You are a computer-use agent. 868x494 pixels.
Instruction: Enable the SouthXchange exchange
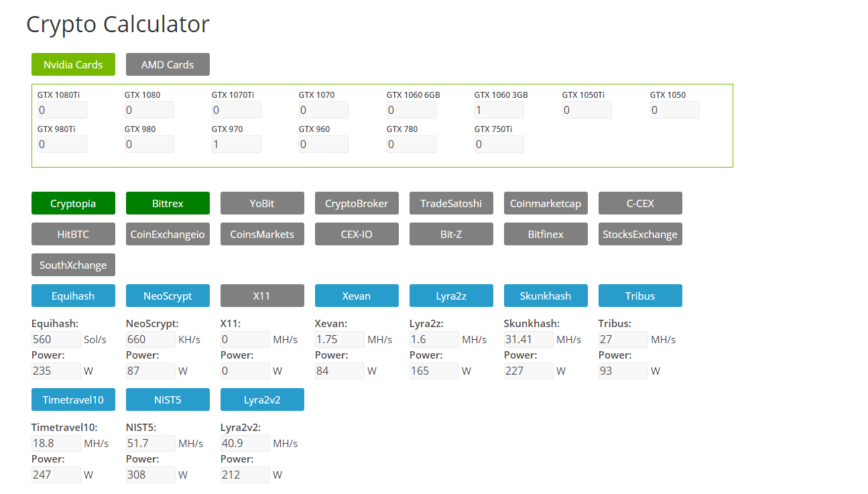click(73, 265)
